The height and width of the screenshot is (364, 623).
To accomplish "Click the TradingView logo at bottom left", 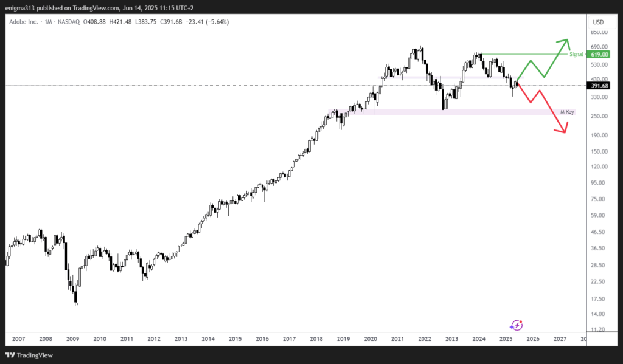I will [x=29, y=355].
